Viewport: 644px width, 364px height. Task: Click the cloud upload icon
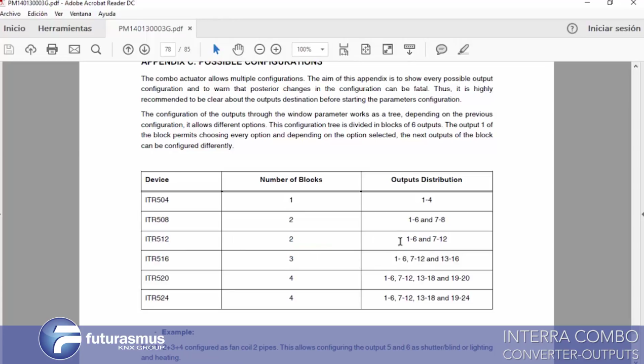point(31,49)
